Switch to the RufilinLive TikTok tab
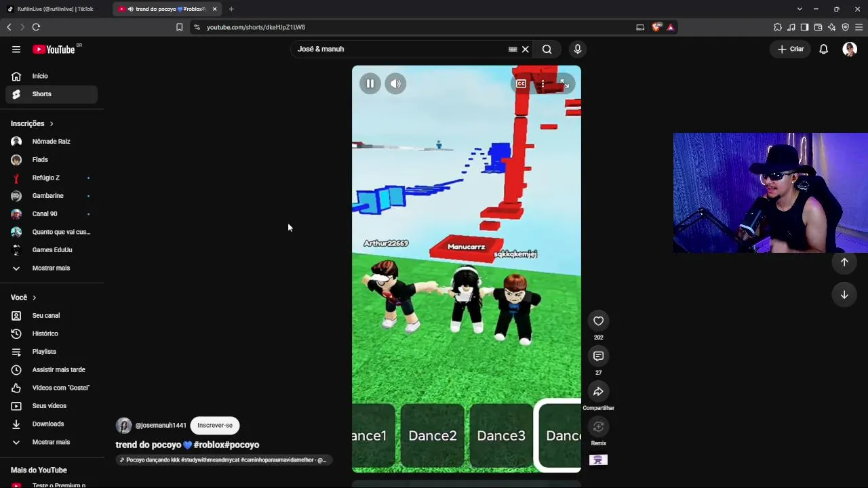Image resolution: width=868 pixels, height=488 pixels. pyautogui.click(x=56, y=9)
